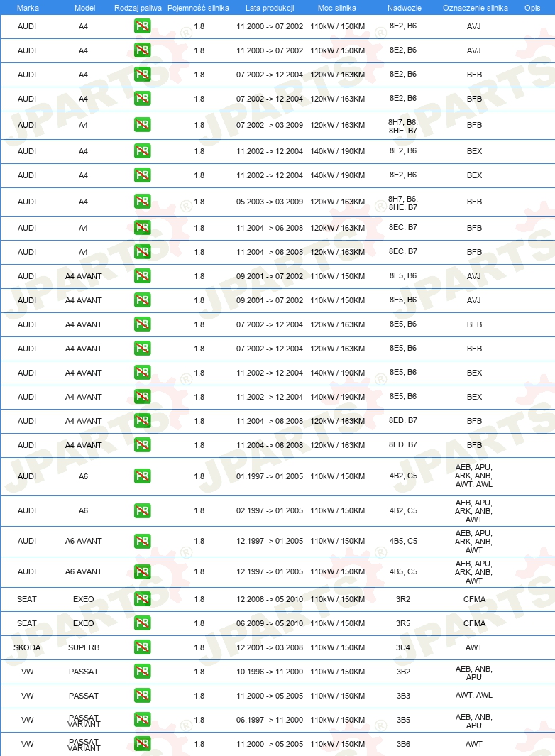This screenshot has height=756, width=555.
Task: Select the 110kW / 150KM power in the SKODA row
Action: tap(338, 647)
